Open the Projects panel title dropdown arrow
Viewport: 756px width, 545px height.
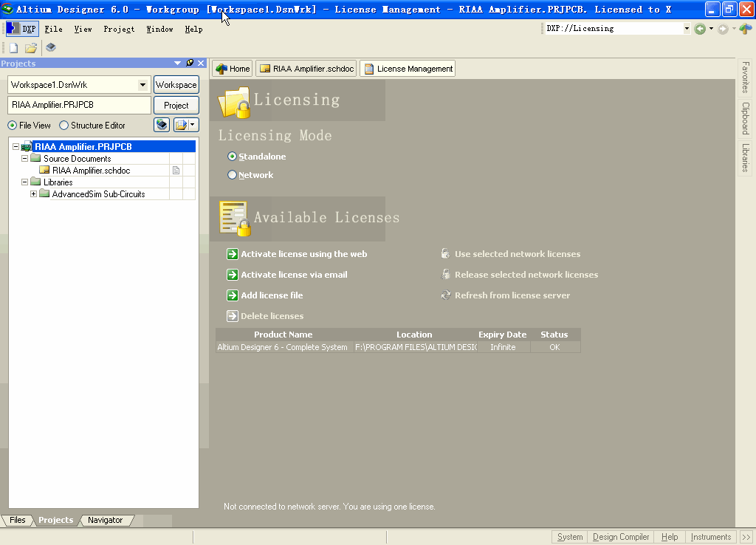tap(177, 64)
